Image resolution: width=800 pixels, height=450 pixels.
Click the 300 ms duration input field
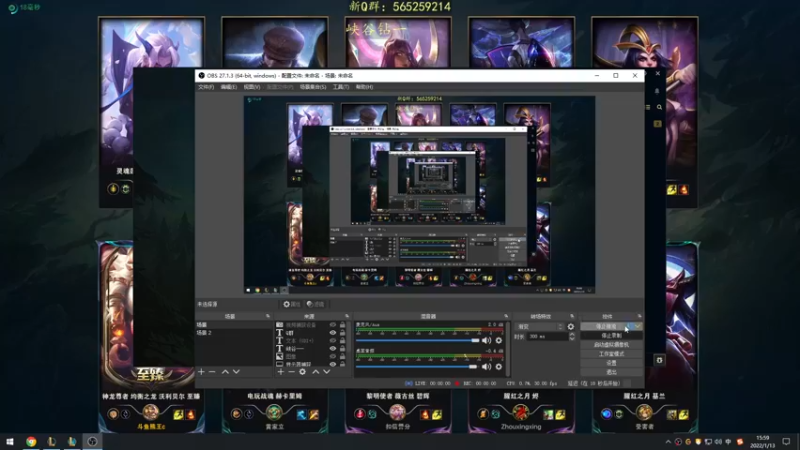(x=547, y=336)
